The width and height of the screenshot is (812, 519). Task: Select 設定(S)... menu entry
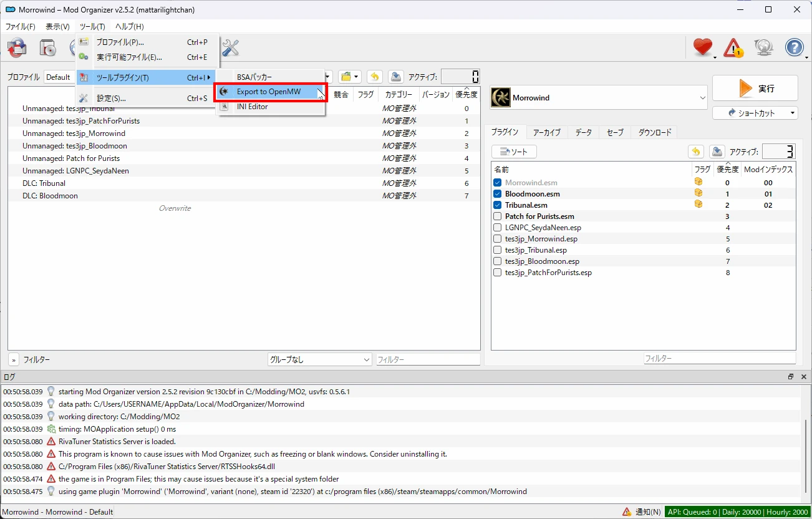(147, 98)
